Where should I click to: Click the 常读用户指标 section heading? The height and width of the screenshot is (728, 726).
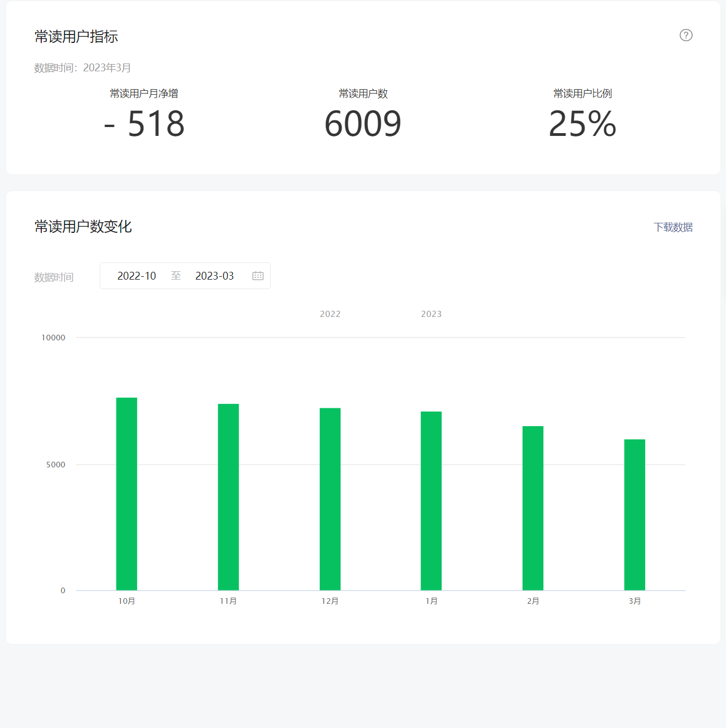click(x=76, y=37)
